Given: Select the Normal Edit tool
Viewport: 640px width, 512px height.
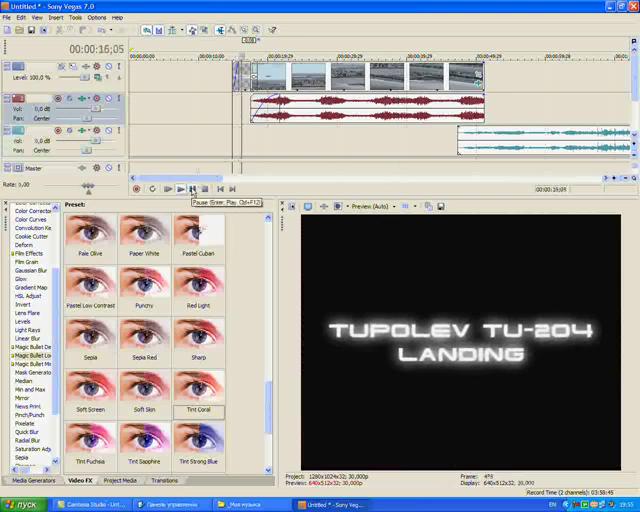Looking at the screenshot, I should pyautogui.click(x=220, y=30).
